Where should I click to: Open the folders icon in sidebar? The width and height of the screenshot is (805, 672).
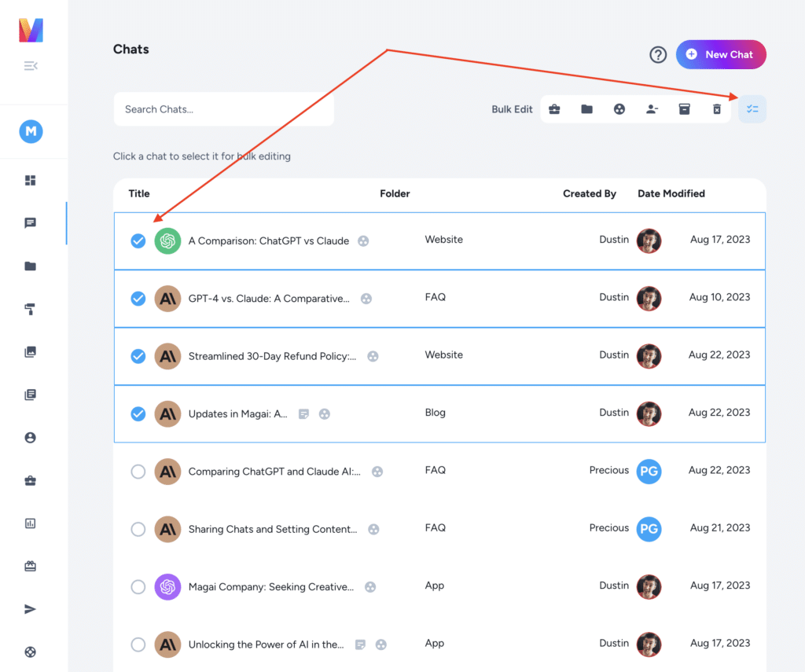tap(31, 266)
